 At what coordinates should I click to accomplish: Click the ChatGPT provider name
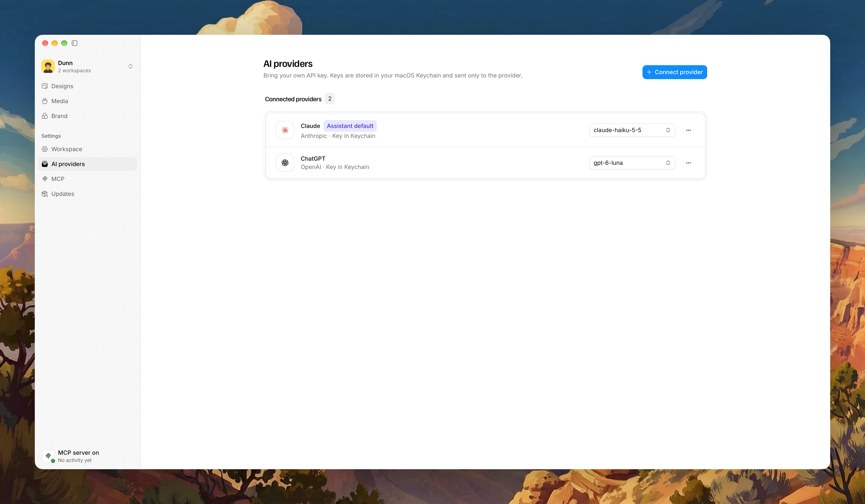pyautogui.click(x=313, y=158)
